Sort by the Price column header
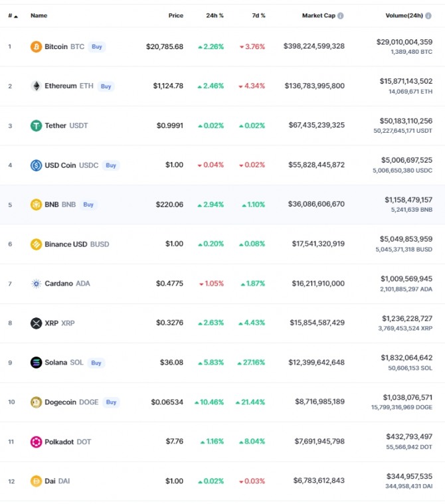445x504 pixels. pyautogui.click(x=175, y=15)
